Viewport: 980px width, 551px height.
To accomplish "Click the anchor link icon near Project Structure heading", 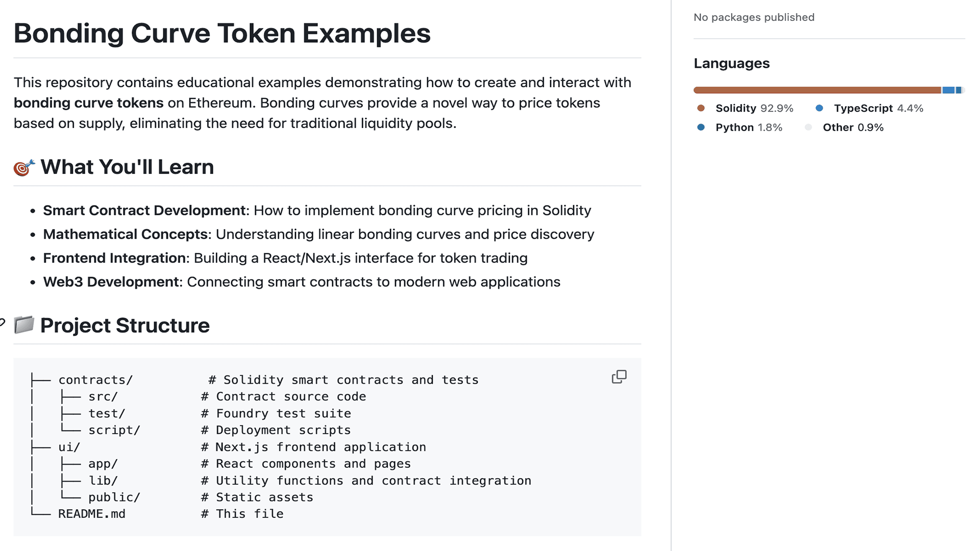I will click(x=3, y=323).
